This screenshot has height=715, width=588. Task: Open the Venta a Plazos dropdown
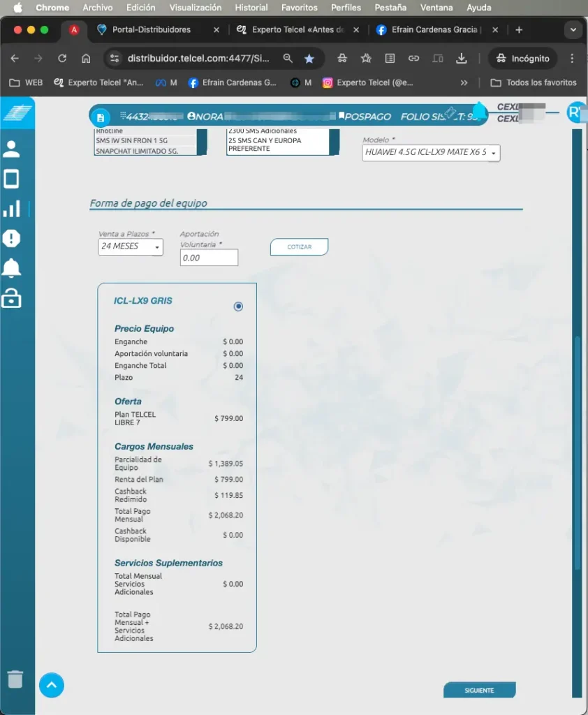tap(131, 246)
